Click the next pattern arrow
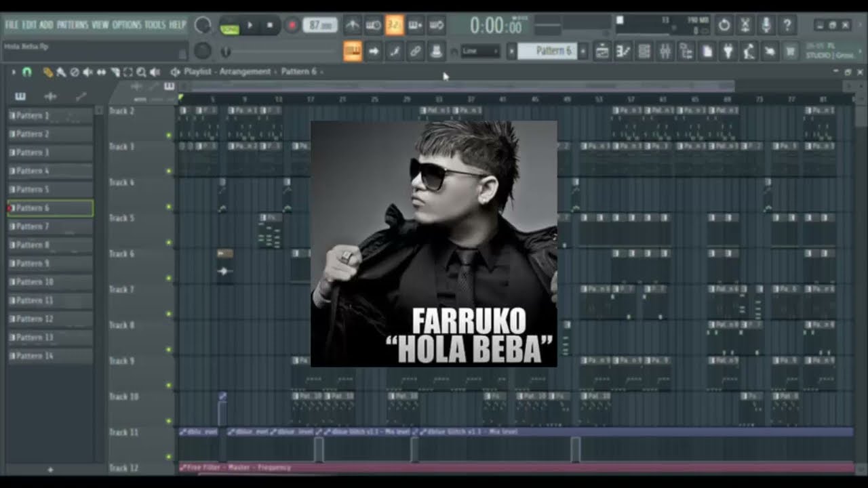Image resolution: width=868 pixels, height=488 pixels. [583, 52]
